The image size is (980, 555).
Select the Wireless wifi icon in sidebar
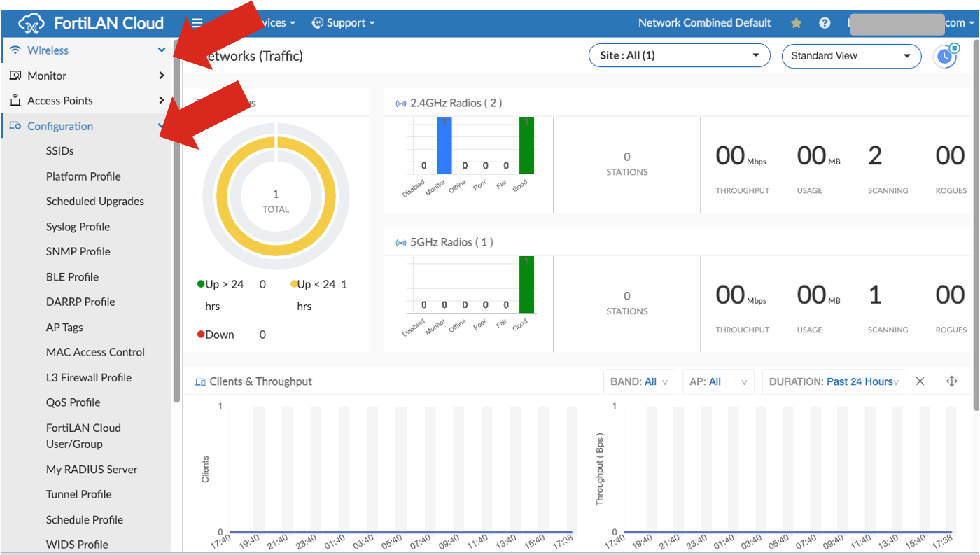(x=15, y=50)
